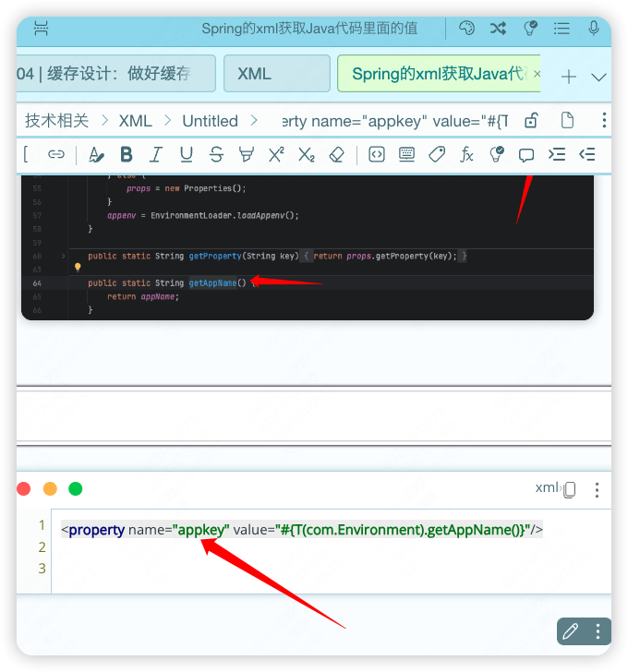Open the menu beside the pencil button
628x672 pixels.
598,631
